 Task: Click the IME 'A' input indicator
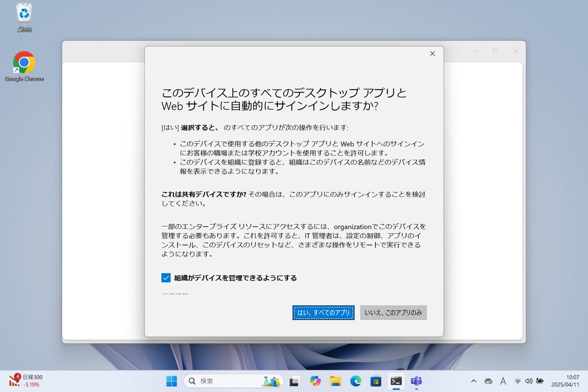[502, 381]
